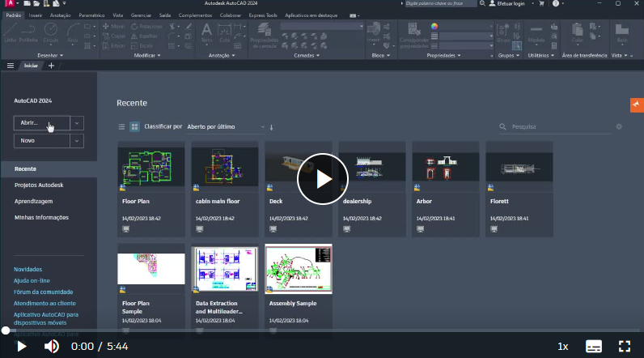Click the help question mark icon
The image size is (644, 358).
tap(556, 3)
